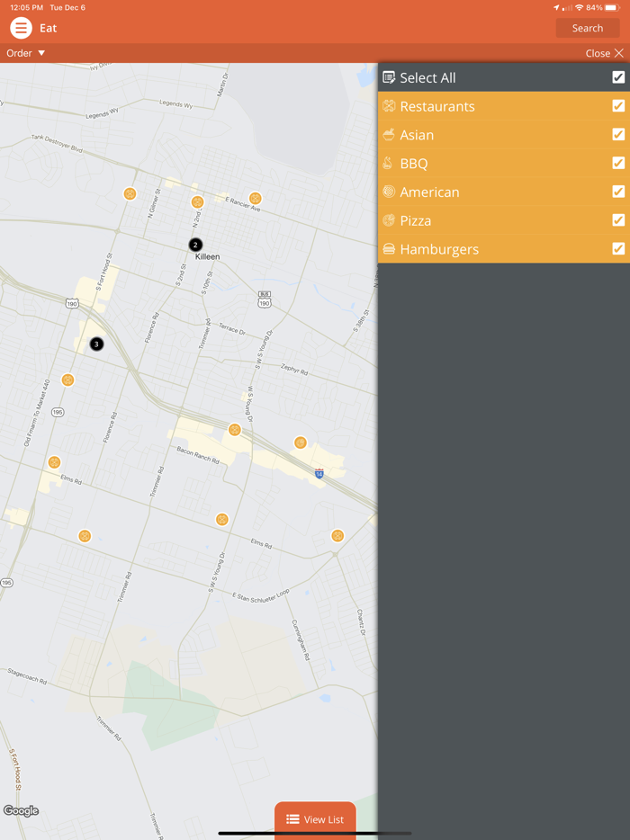Uncheck the BBQ checkbox

[618, 163]
